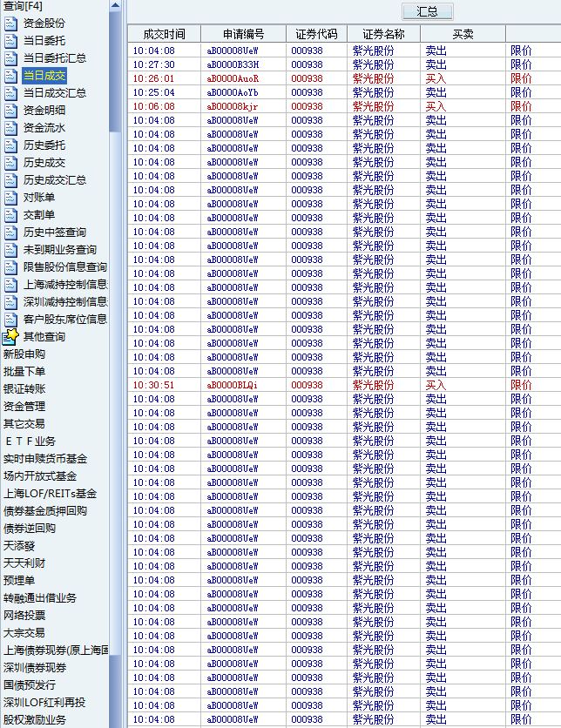Open 深圳债券现券 menu

click(35, 668)
